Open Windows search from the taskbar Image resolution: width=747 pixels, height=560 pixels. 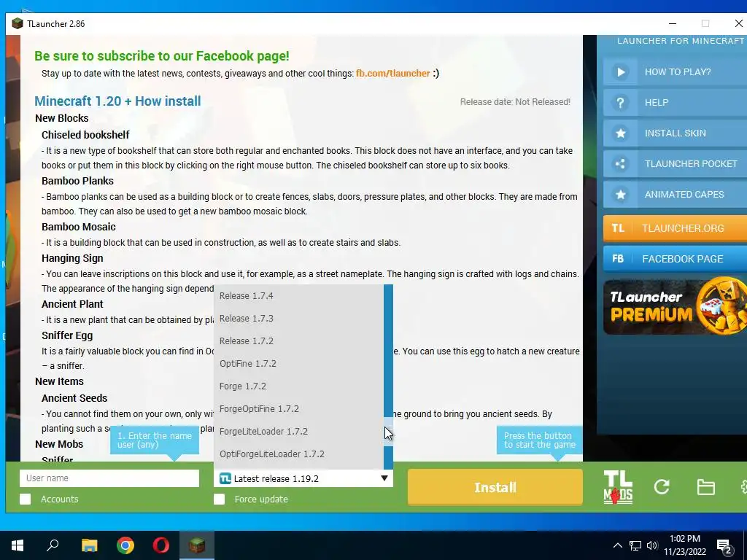click(53, 545)
